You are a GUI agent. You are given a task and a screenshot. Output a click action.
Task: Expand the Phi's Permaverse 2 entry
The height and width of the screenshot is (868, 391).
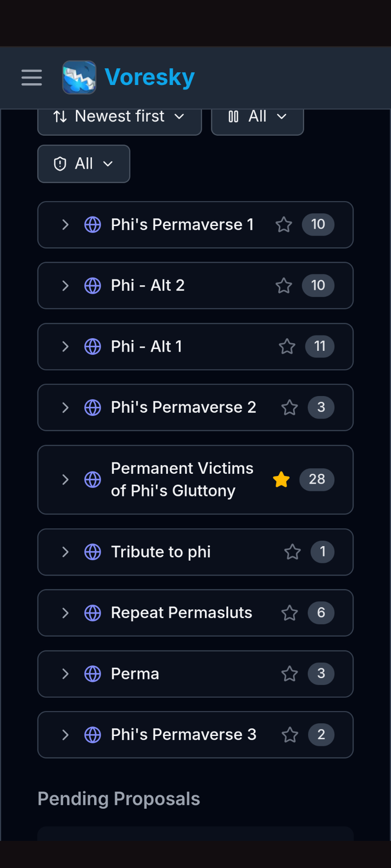(x=65, y=408)
